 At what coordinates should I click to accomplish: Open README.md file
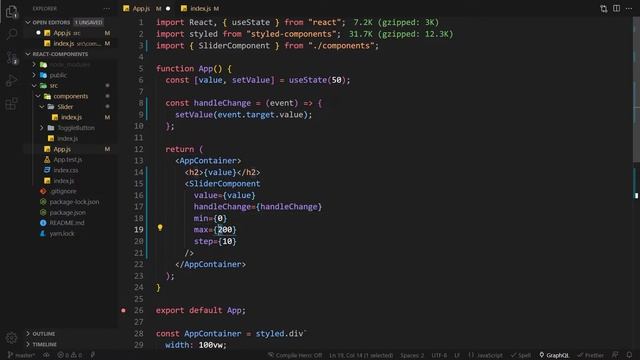pos(67,223)
